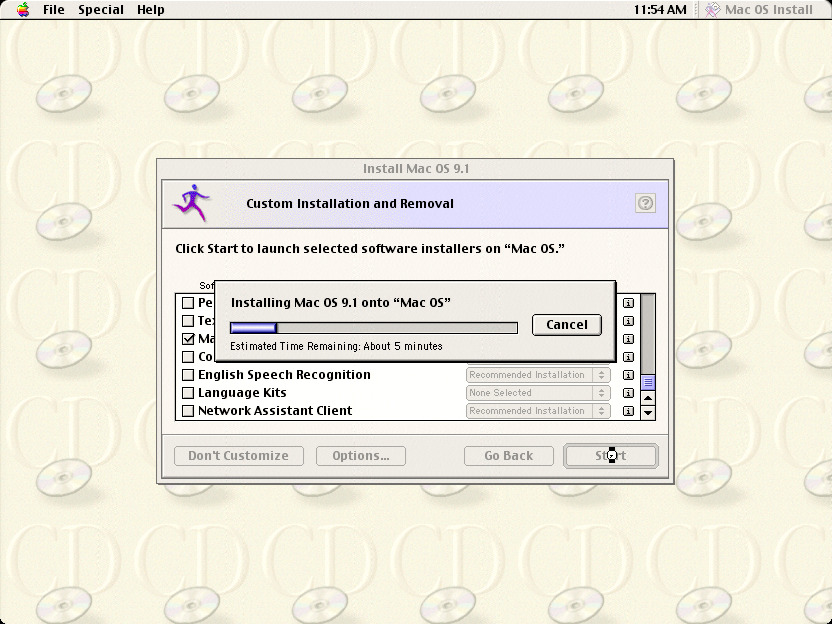Image resolution: width=832 pixels, height=624 pixels.
Task: Toggle the English Speech Recognition checkbox
Action: 188,375
